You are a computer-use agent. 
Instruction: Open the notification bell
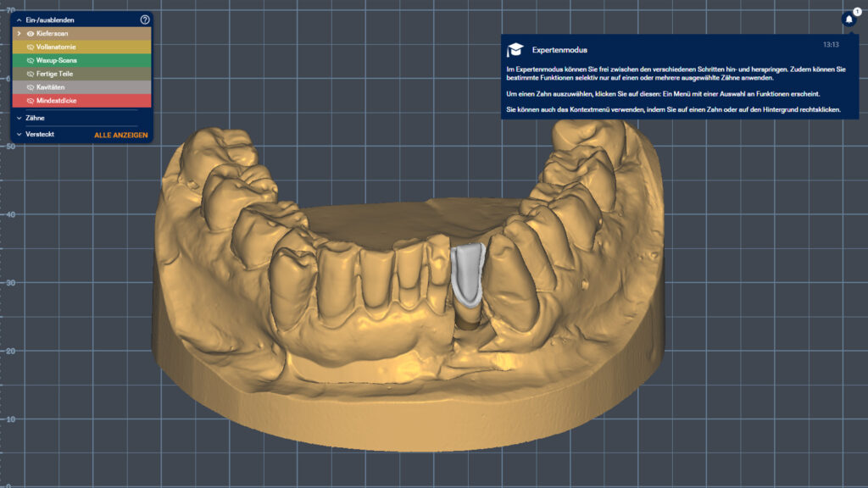click(849, 19)
